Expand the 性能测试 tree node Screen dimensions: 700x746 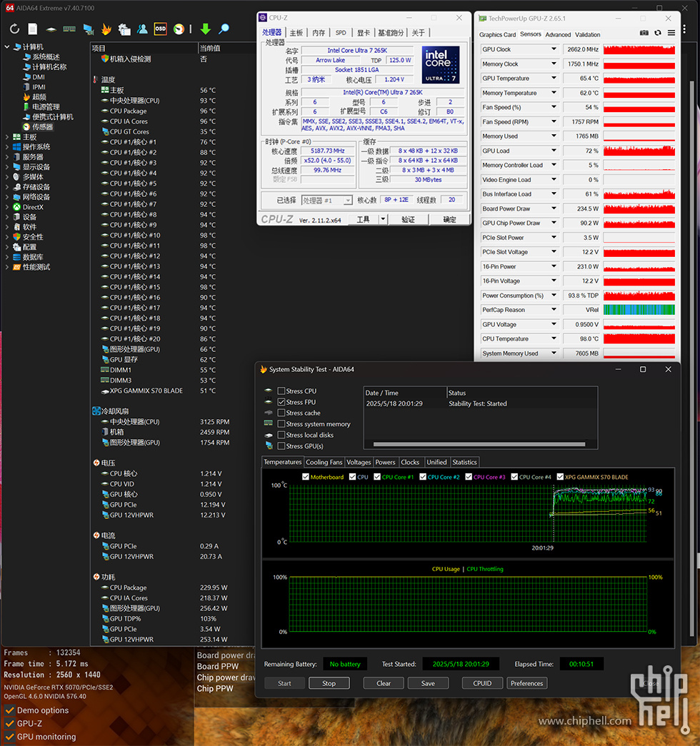[x=7, y=267]
